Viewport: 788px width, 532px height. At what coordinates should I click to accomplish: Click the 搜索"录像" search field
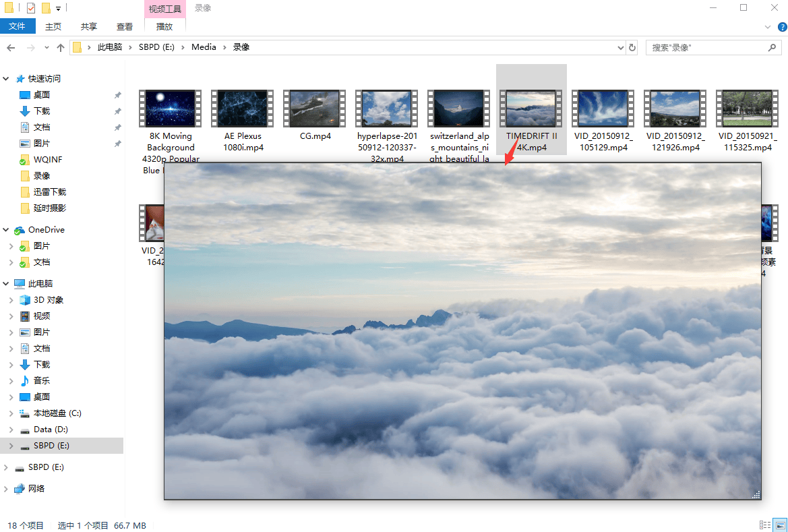[704, 48]
